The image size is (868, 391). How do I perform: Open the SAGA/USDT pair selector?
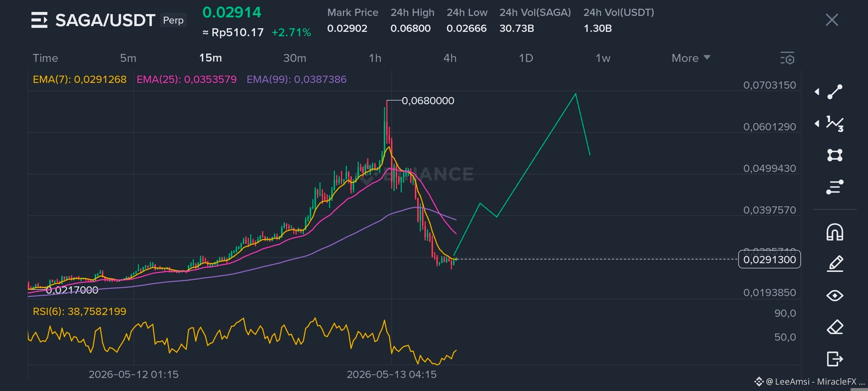pos(105,20)
